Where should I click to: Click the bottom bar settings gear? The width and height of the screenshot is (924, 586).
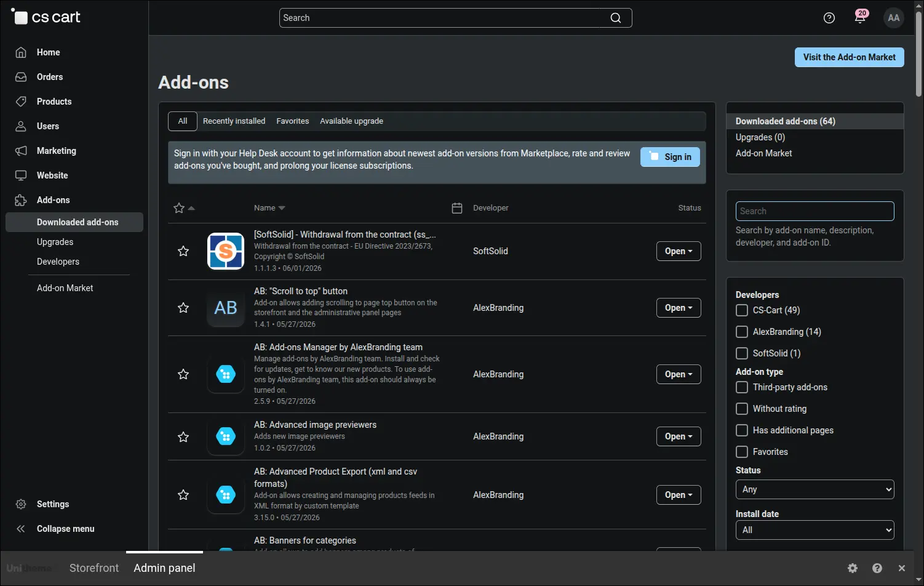[x=853, y=568]
